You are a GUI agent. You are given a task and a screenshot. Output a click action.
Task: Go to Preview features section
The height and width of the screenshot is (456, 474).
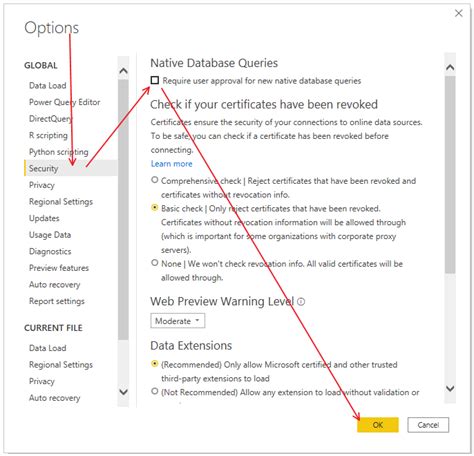coord(59,268)
